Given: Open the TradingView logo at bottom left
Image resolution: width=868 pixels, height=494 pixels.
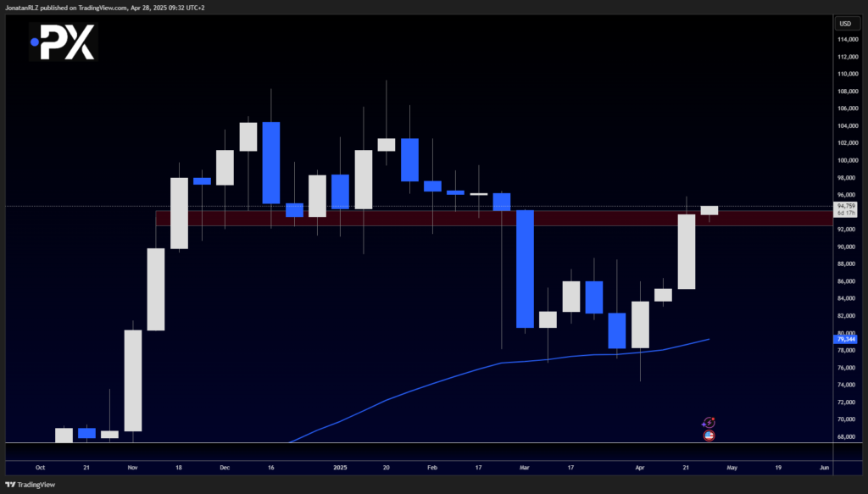Looking at the screenshot, I should coord(30,485).
